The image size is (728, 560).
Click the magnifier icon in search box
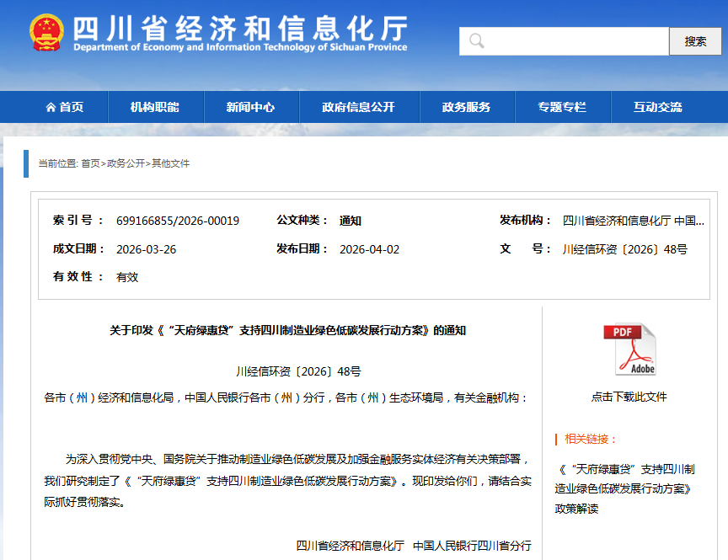coord(477,41)
